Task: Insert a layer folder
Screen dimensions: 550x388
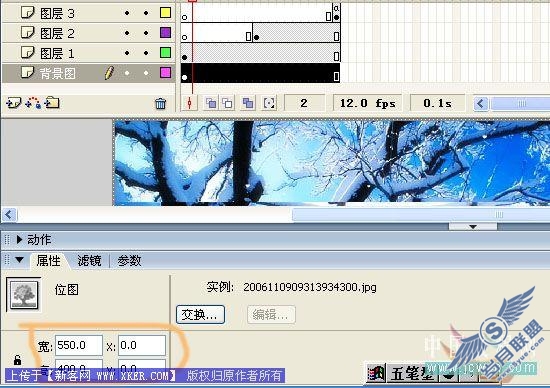Action: pos(52,102)
